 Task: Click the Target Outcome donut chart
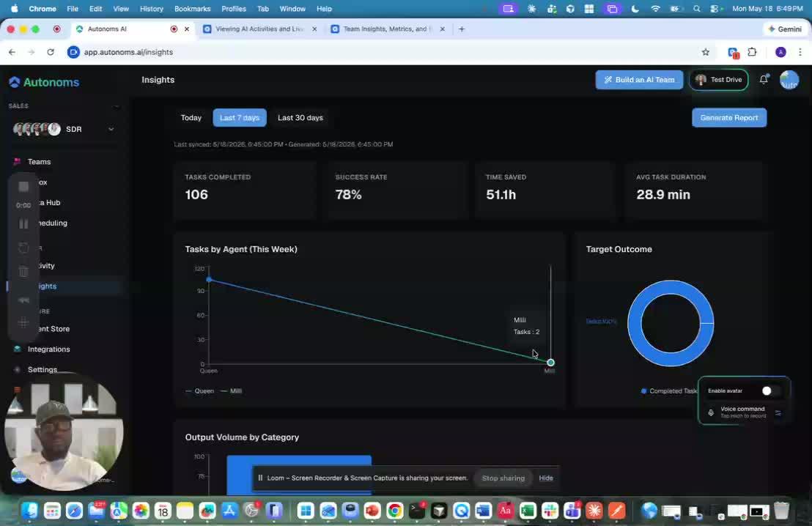point(671,324)
